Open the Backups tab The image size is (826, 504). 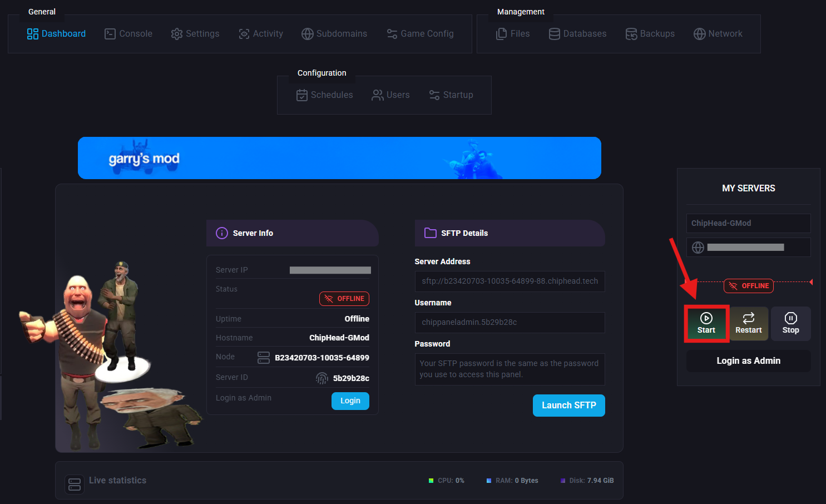coord(650,34)
